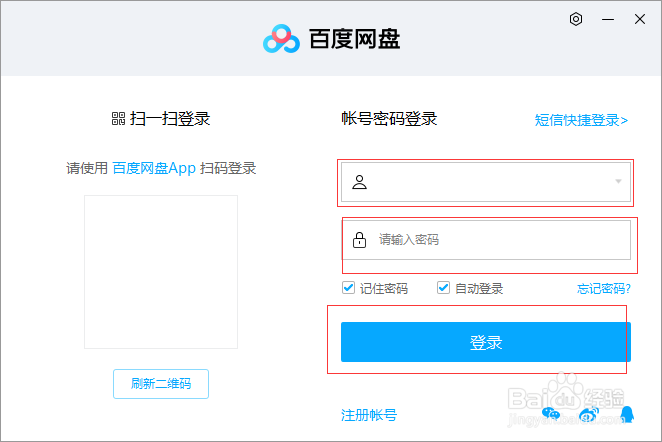This screenshot has height=442, width=662.
Task: Select the 帐号密码登录 heading
Action: (389, 119)
